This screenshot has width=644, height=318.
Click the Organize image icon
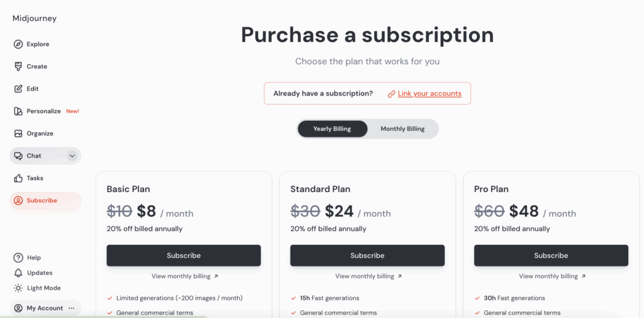(x=18, y=133)
